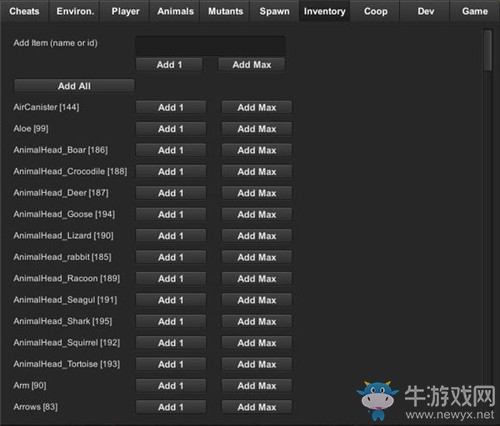Click the Add Item name or id field
This screenshot has width=500, height=426.
click(x=210, y=45)
